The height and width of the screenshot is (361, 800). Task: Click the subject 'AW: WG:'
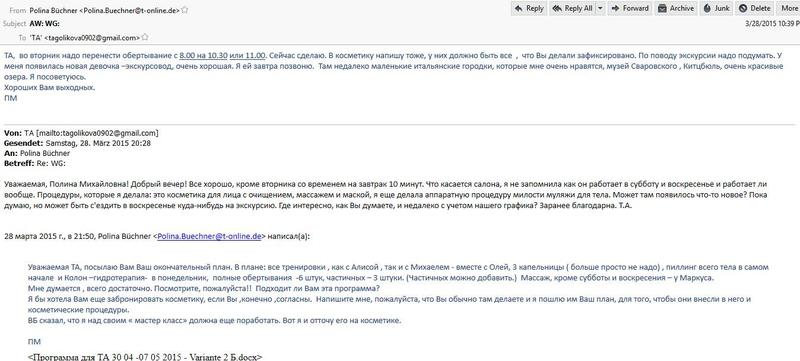[x=45, y=23]
